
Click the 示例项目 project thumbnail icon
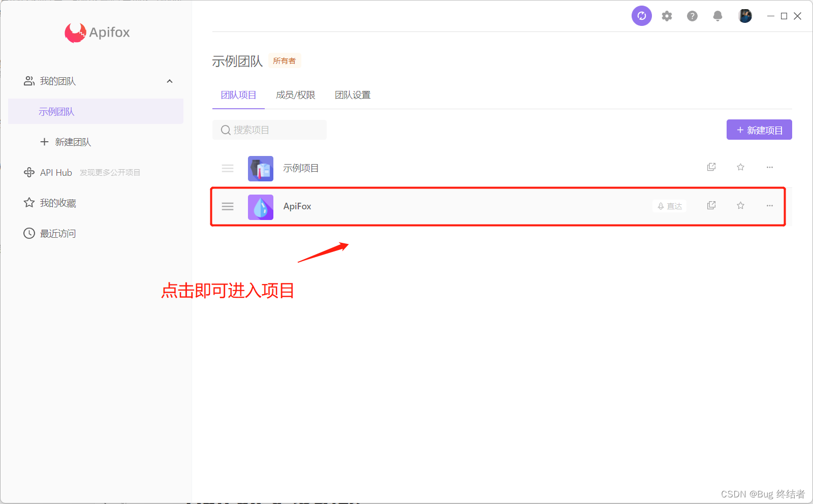[x=261, y=169]
